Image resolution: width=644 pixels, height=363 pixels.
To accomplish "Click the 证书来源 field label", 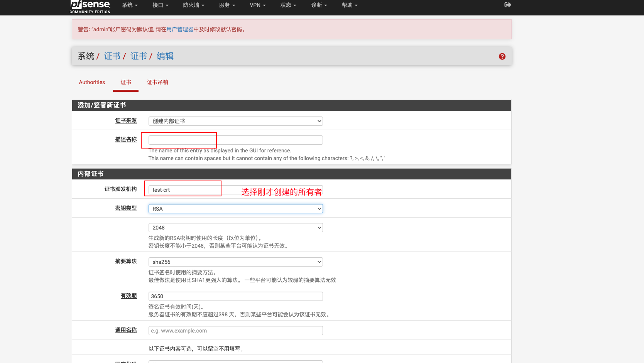I will coord(126,121).
